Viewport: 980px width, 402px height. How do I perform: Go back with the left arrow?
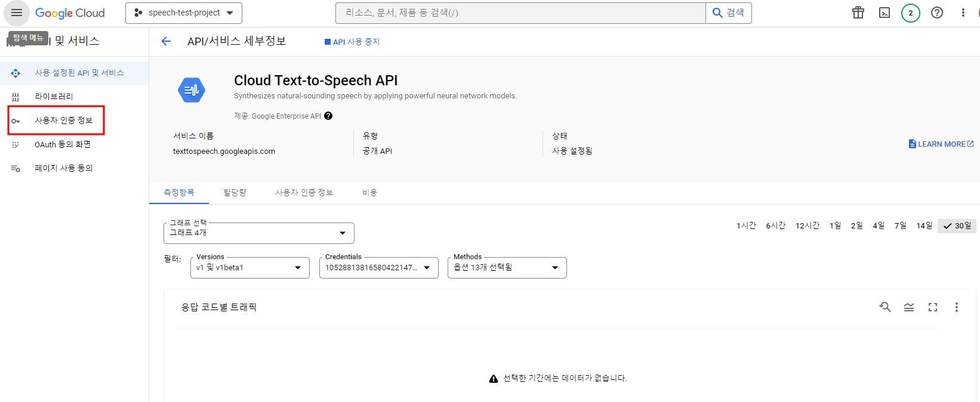166,41
